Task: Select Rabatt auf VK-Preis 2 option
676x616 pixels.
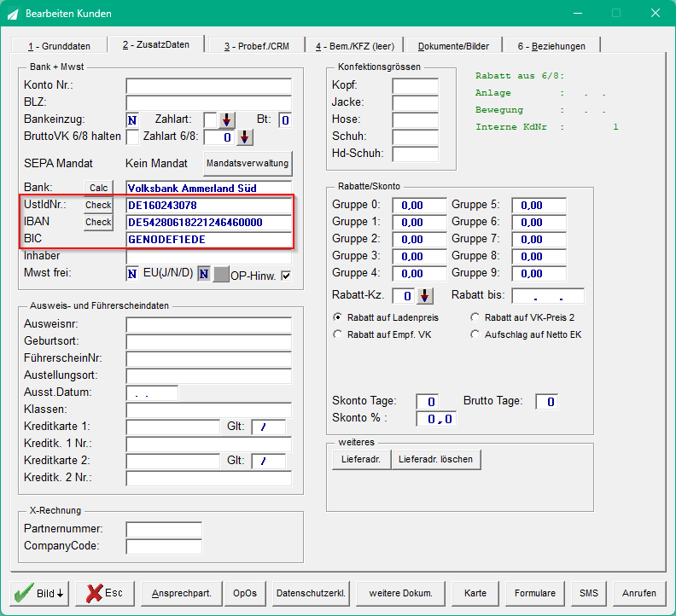Action: pos(475,317)
